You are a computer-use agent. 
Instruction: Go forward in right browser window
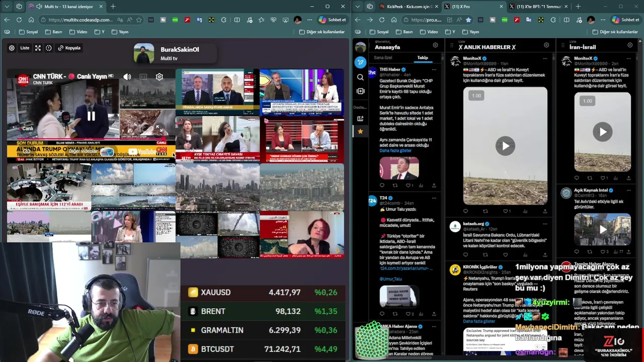pos(370,20)
